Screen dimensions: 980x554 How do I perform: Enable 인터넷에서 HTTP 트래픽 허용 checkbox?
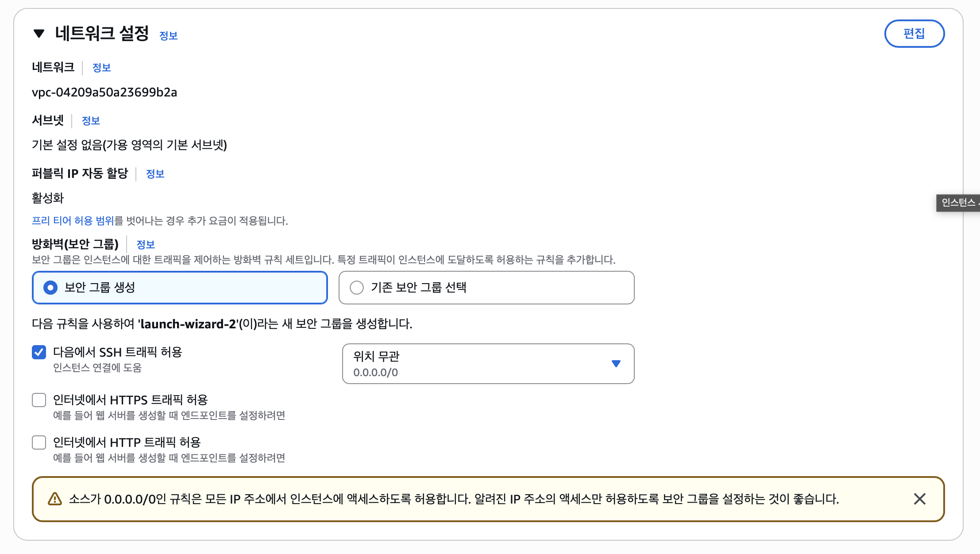pos(39,442)
